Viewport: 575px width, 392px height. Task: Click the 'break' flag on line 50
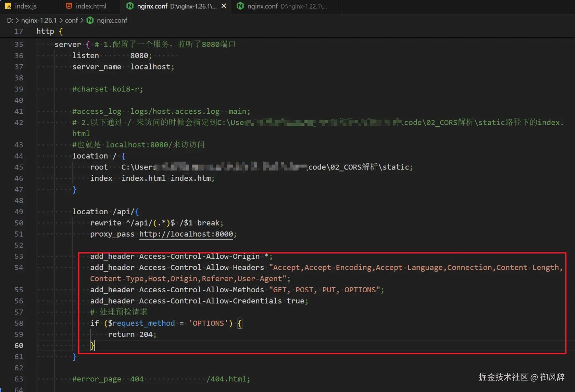[208, 223]
